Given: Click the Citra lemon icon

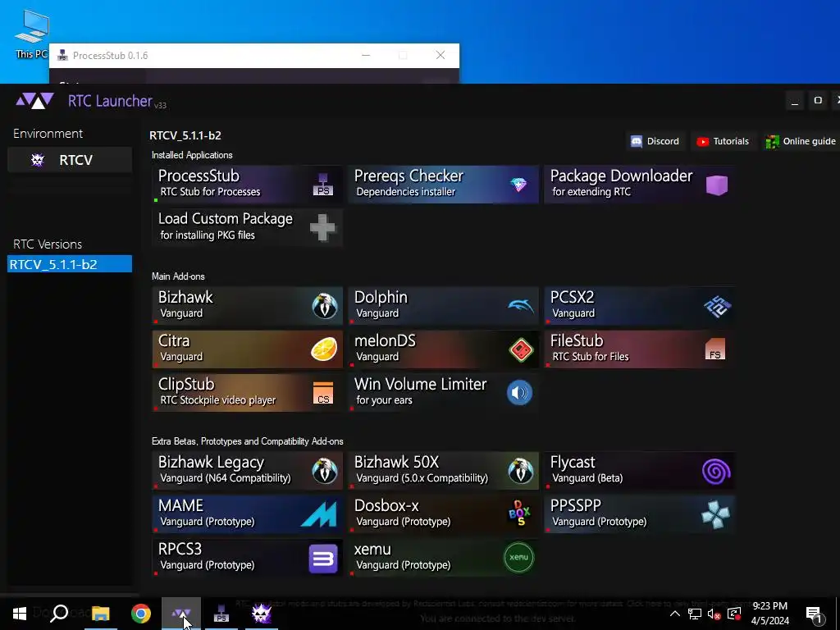Looking at the screenshot, I should pyautogui.click(x=324, y=349).
